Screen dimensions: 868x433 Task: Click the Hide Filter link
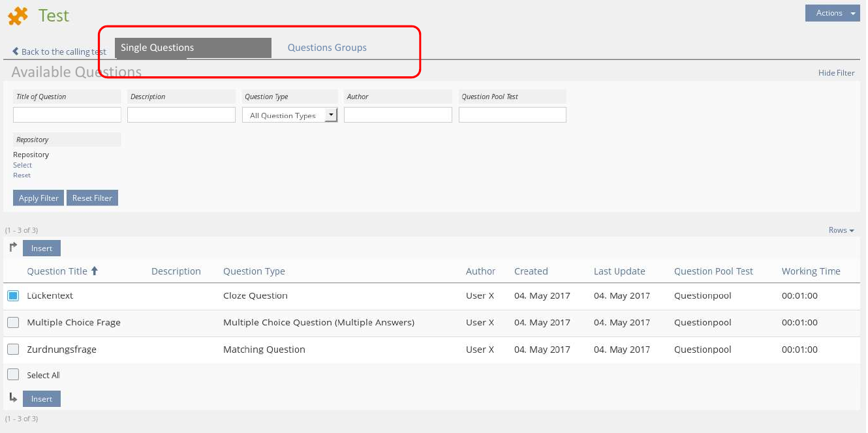click(x=836, y=73)
